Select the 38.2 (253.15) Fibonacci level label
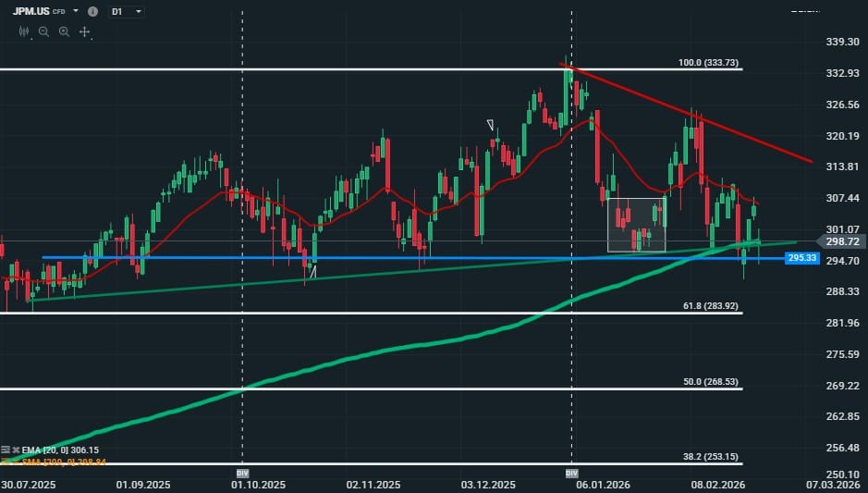 [709, 456]
